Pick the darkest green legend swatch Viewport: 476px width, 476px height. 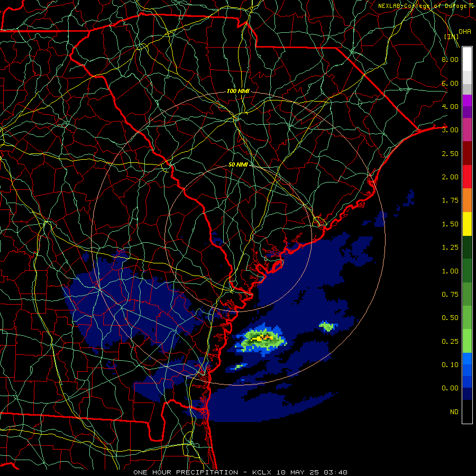pyautogui.click(x=467, y=247)
